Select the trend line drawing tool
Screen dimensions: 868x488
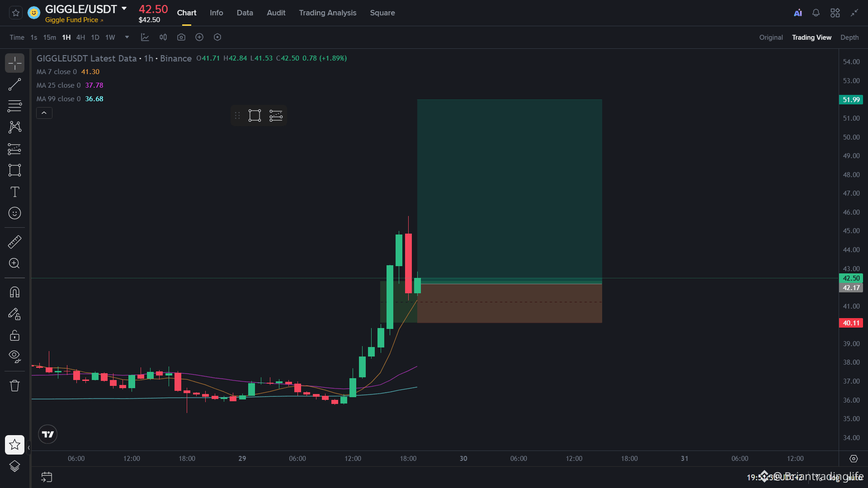(x=14, y=84)
